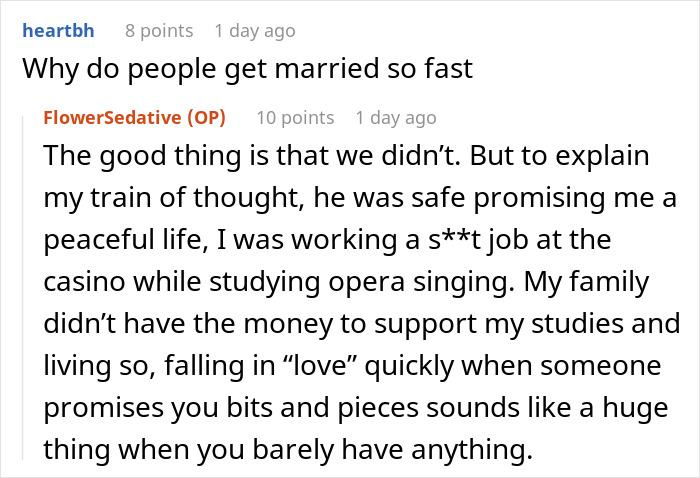The image size is (700, 478).
Task: Open heartbh's user profile link
Action: coord(57,31)
